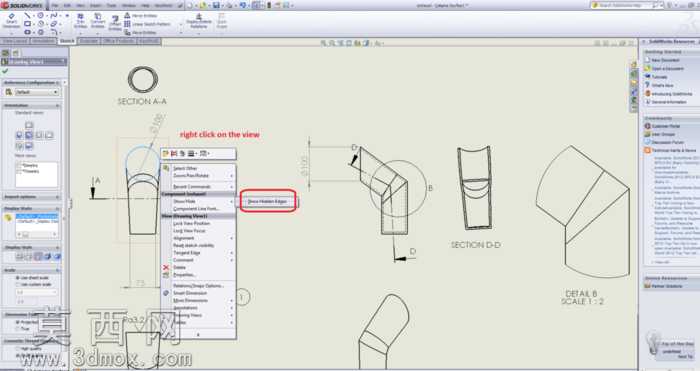Click the scale value dropdown field

37,293
